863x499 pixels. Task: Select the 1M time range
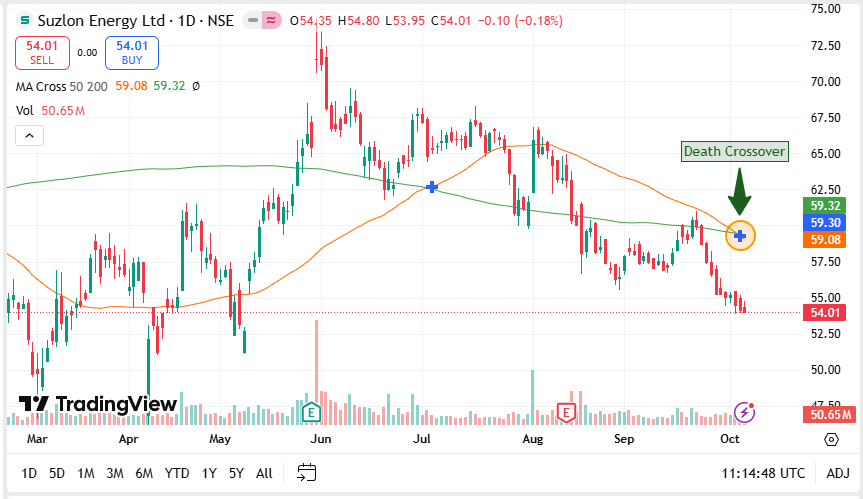86,473
